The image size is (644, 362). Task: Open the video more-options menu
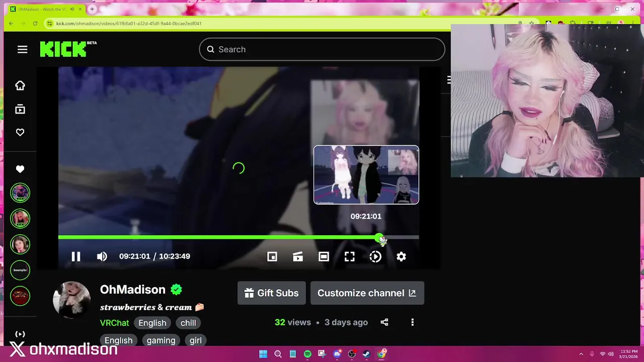pos(413,322)
